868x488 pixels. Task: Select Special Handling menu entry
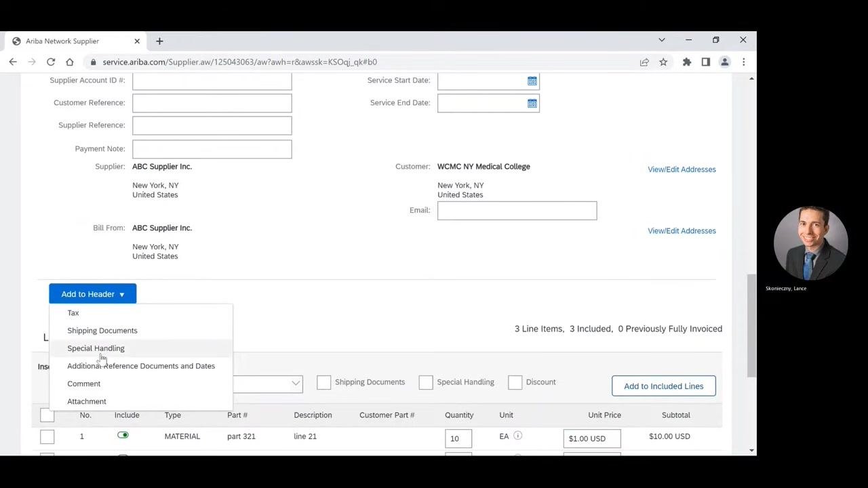[x=141, y=348]
